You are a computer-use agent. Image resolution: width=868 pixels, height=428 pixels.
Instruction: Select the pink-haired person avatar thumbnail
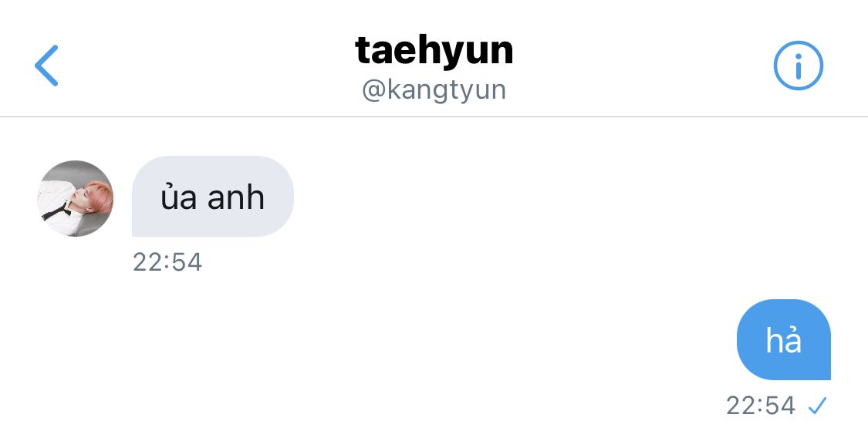pos(76,198)
